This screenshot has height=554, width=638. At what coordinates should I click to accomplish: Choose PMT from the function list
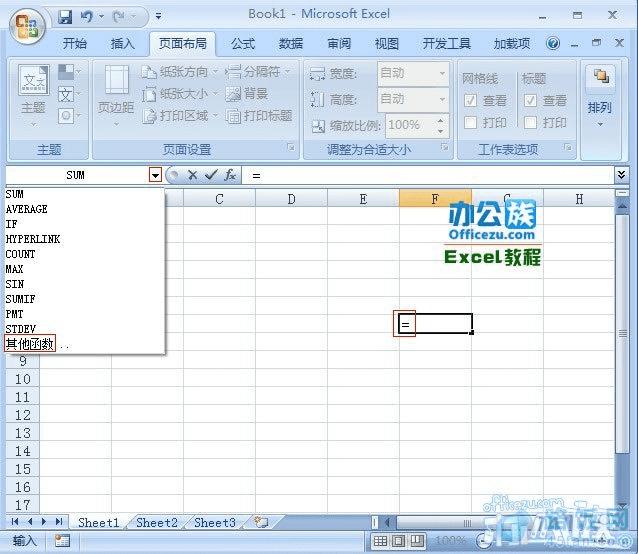pyautogui.click(x=85, y=314)
